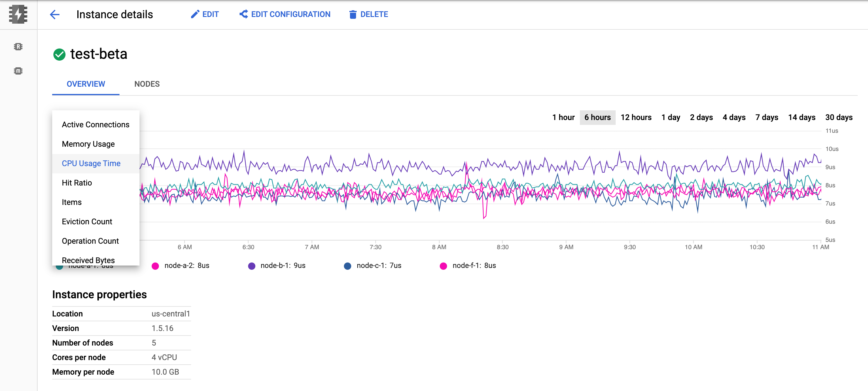Open the Memcached sidebar icon
This screenshot has width=868, height=391.
tap(18, 71)
